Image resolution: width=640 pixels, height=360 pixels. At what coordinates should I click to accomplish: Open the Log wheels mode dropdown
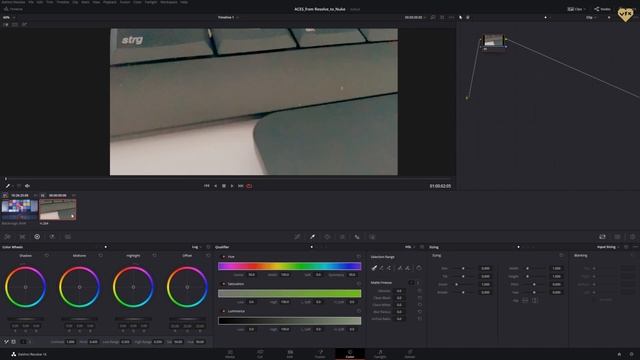coord(197,247)
